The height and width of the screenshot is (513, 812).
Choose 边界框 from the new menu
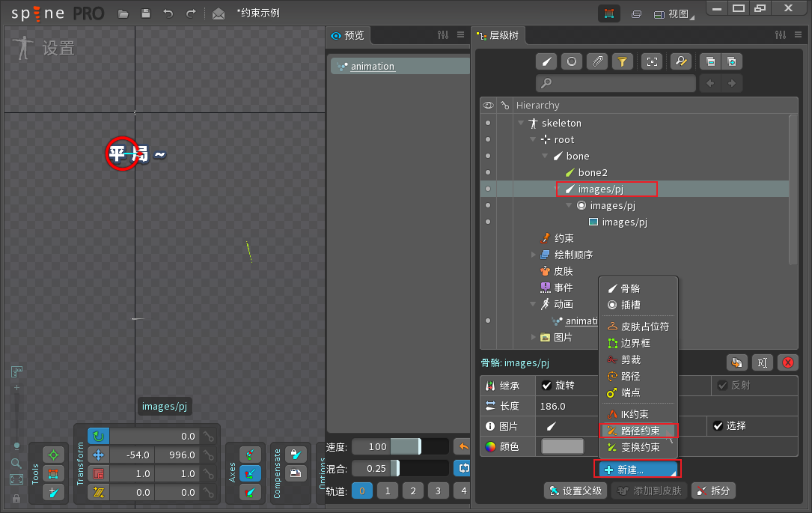pyautogui.click(x=635, y=343)
